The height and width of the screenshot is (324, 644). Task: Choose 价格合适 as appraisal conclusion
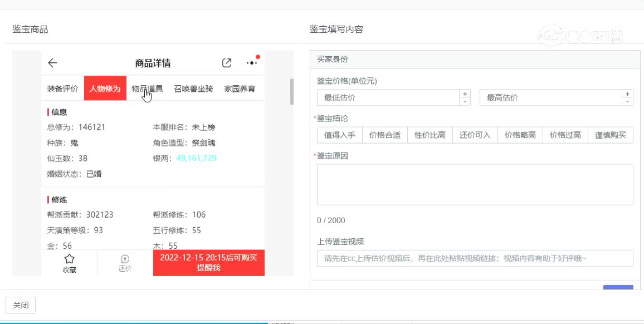click(385, 135)
